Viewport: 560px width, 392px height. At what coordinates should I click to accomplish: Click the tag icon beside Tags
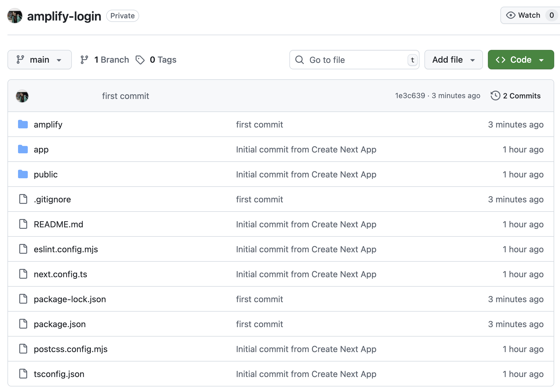(x=140, y=60)
